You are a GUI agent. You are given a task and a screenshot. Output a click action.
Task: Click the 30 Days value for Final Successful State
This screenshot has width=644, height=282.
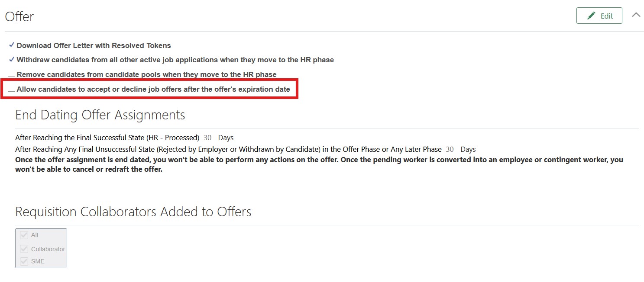pyautogui.click(x=218, y=138)
